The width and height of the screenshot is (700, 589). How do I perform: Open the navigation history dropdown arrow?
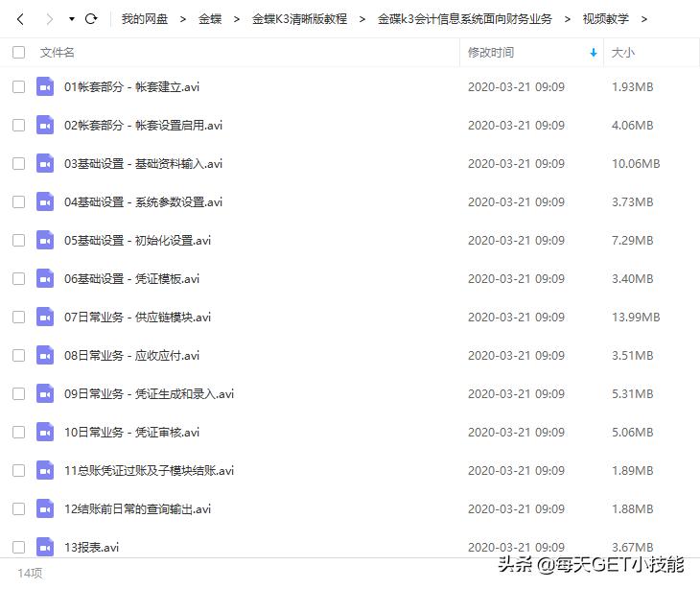(x=71, y=19)
